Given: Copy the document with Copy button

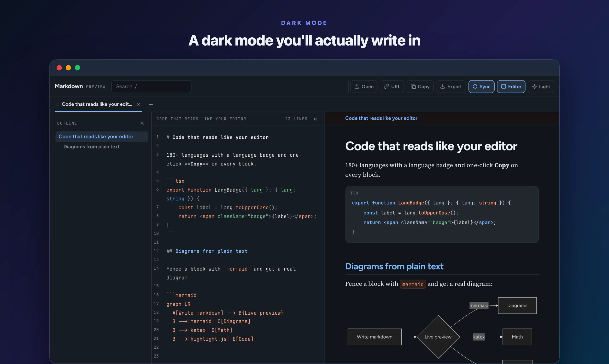Looking at the screenshot, I should (x=420, y=87).
